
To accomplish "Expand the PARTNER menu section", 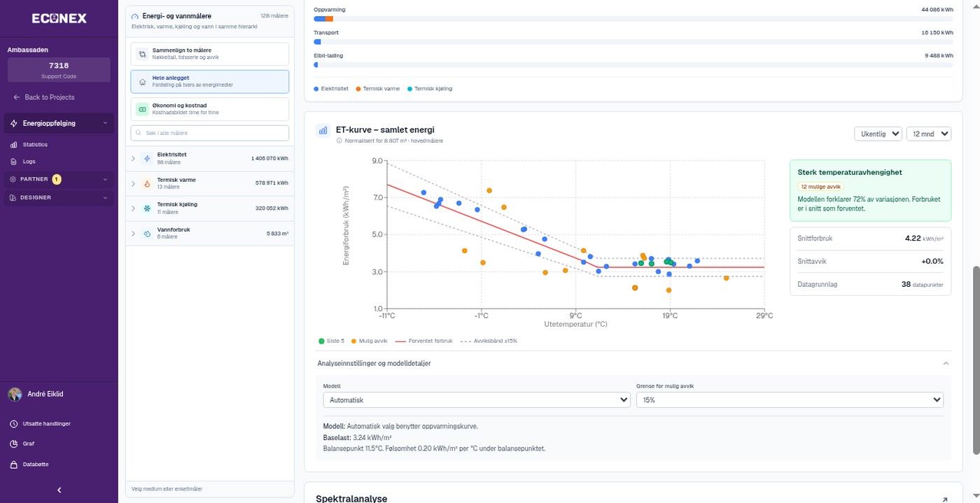I will pos(59,179).
